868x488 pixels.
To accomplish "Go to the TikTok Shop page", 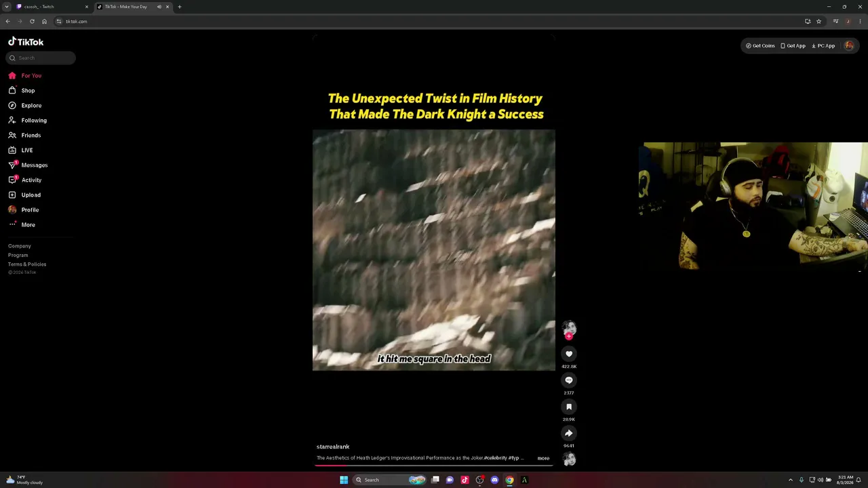I will pos(22,91).
